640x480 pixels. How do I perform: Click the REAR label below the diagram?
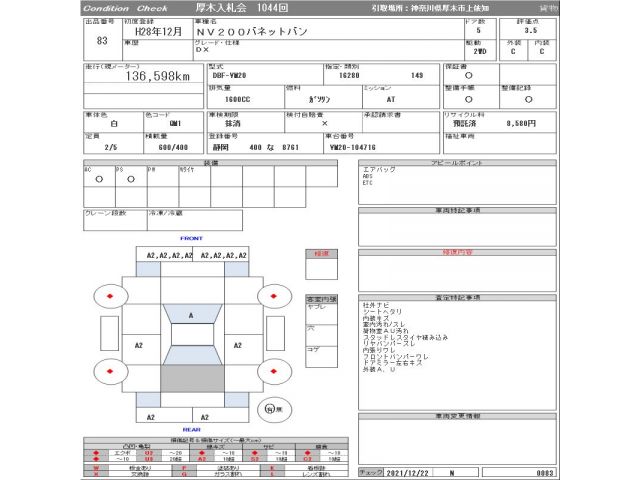[191, 430]
